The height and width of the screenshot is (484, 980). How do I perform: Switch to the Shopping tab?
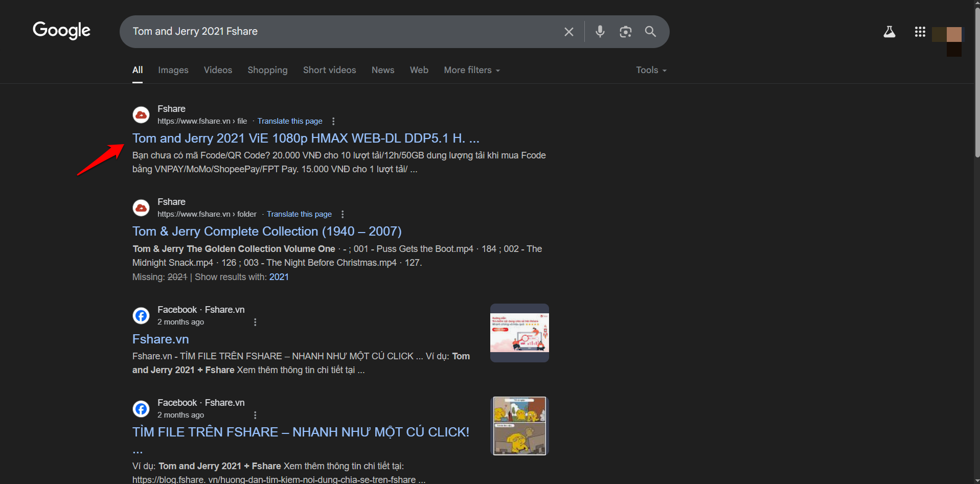point(267,70)
